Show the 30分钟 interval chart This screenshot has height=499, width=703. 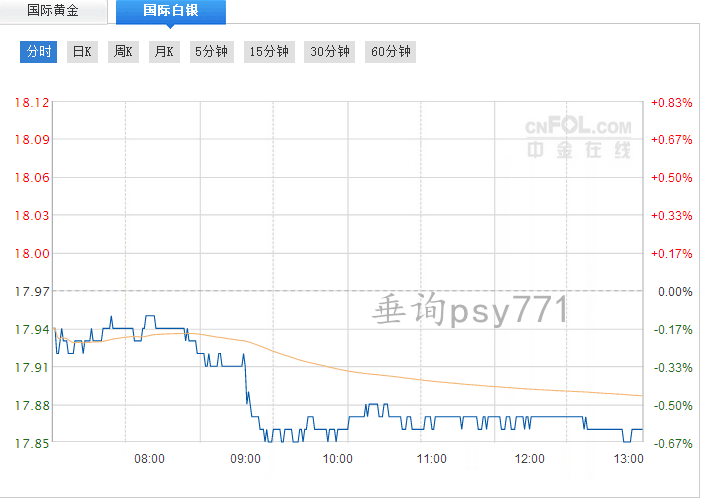[330, 52]
